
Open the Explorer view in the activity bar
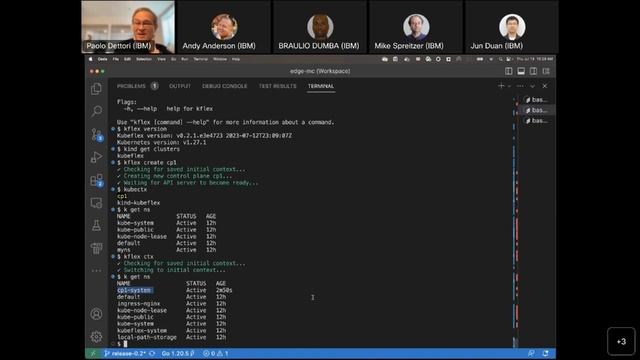click(x=96, y=89)
